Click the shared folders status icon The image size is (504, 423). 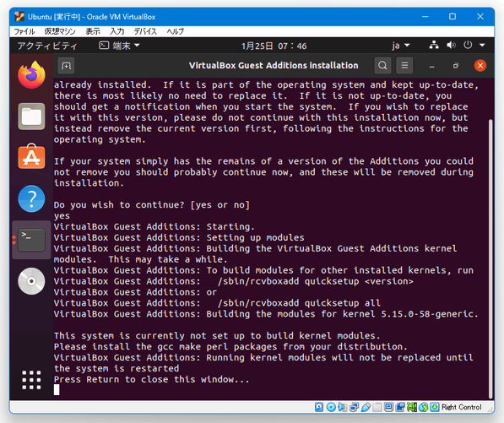[x=377, y=407]
